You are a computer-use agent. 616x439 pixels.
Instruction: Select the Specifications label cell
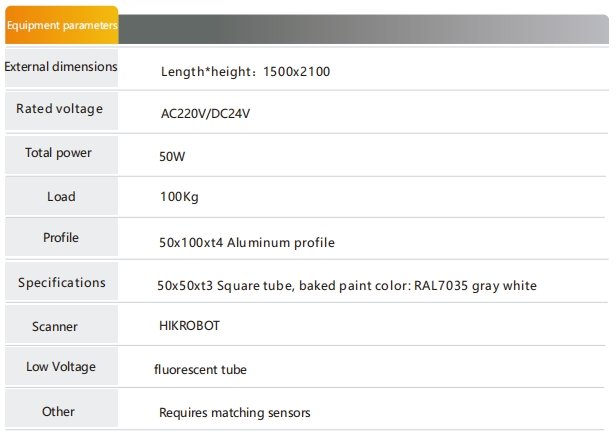(x=61, y=282)
